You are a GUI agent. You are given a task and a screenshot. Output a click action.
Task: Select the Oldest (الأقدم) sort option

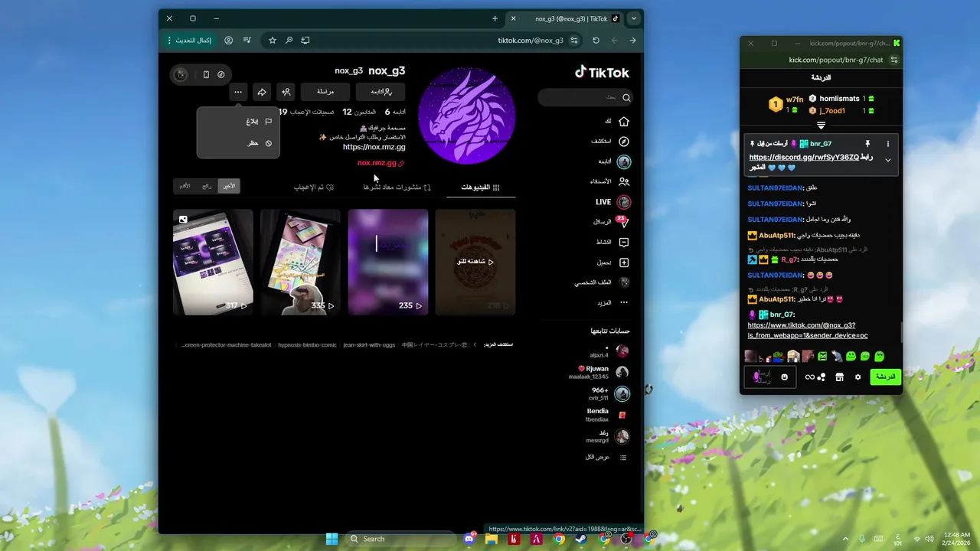point(185,186)
